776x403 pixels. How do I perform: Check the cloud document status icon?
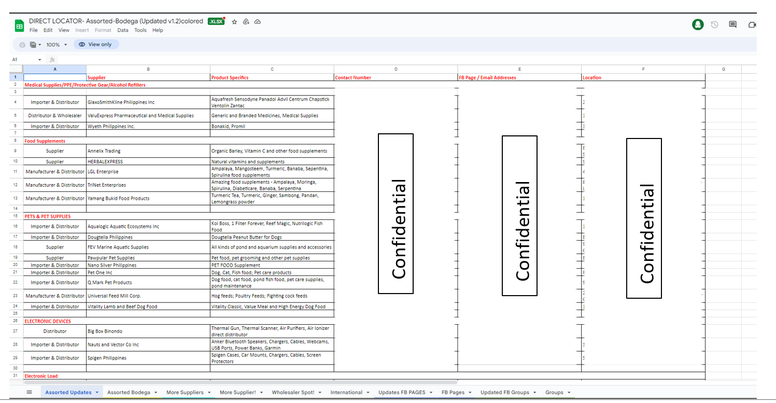click(x=257, y=22)
